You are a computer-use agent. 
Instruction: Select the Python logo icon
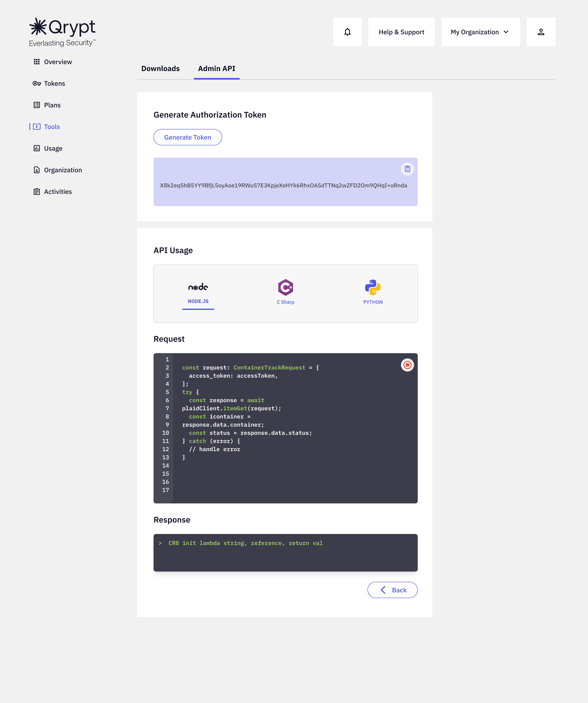tap(373, 287)
